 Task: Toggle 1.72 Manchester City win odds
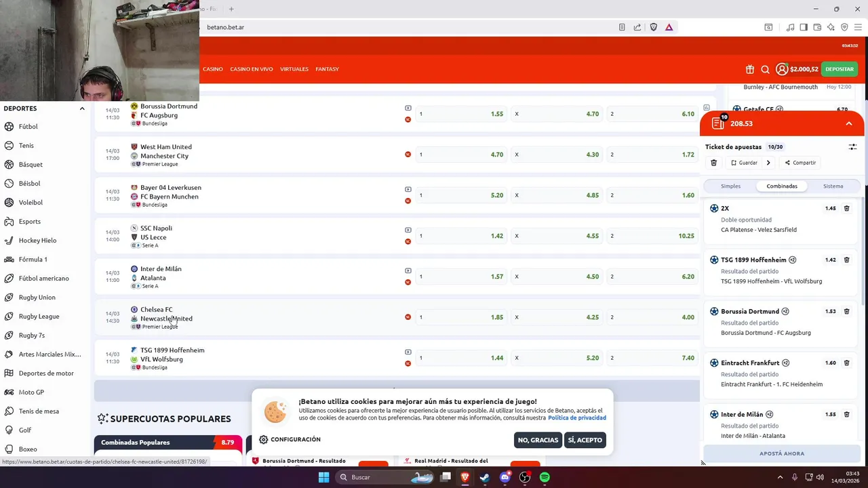tap(652, 155)
